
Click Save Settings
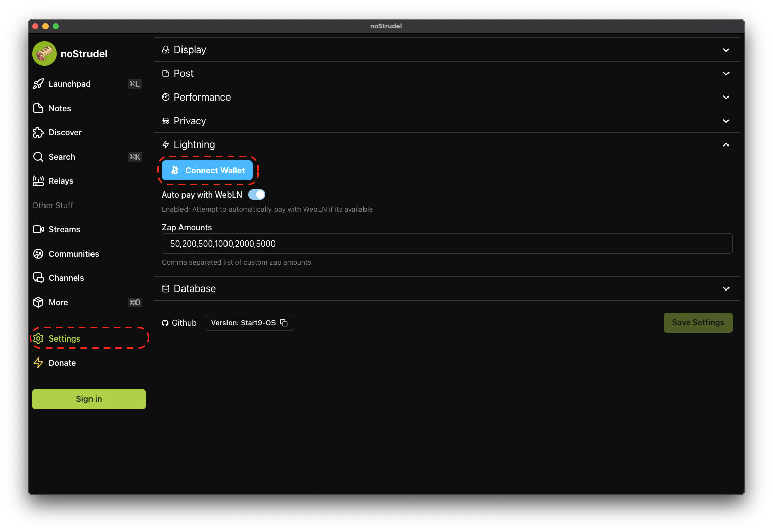698,323
